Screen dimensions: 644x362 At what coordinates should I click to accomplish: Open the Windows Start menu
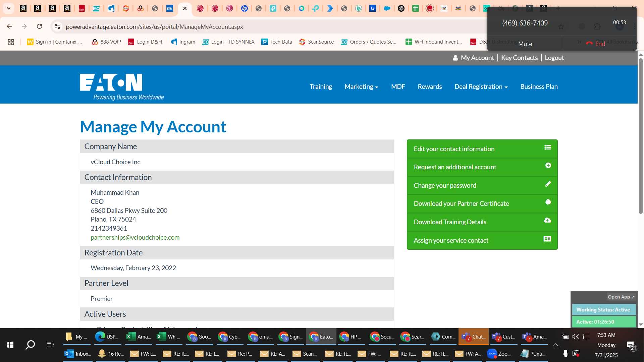(10, 345)
